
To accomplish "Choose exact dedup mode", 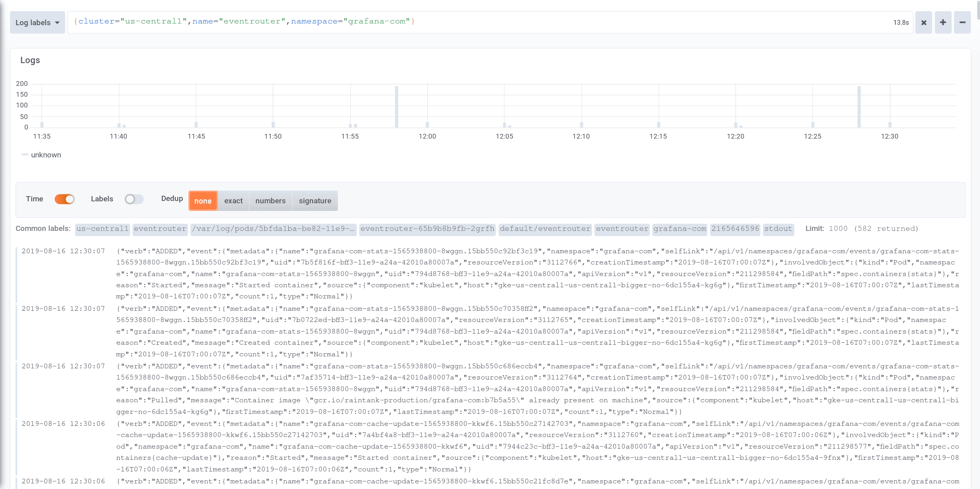I will (x=233, y=201).
